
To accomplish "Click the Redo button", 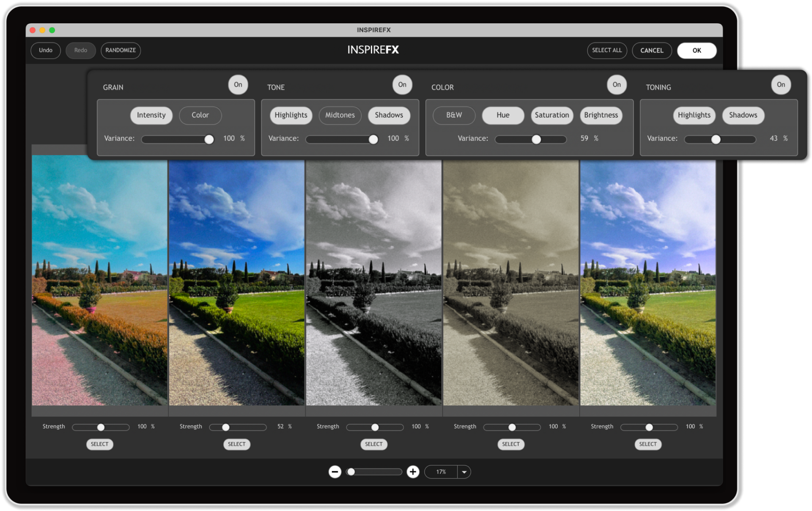I will [81, 50].
